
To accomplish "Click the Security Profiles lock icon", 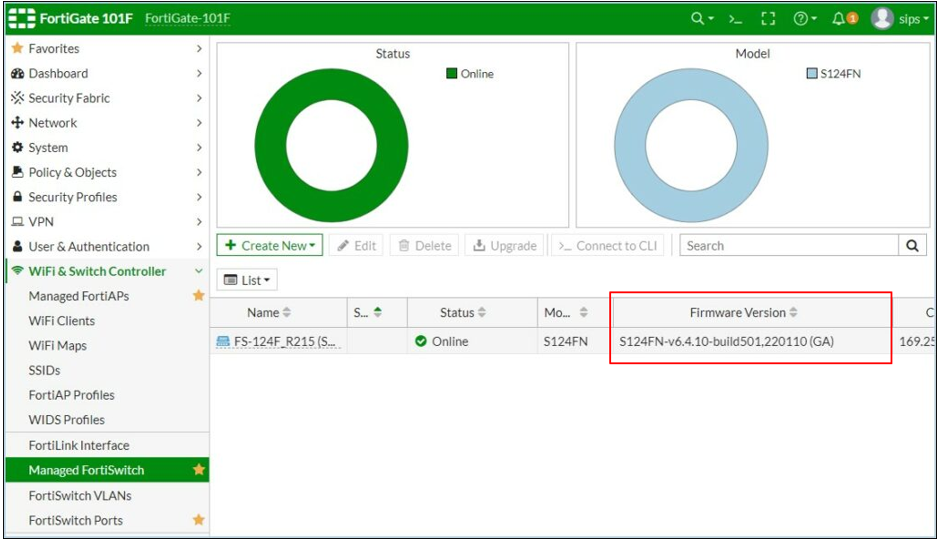I will click(x=17, y=197).
